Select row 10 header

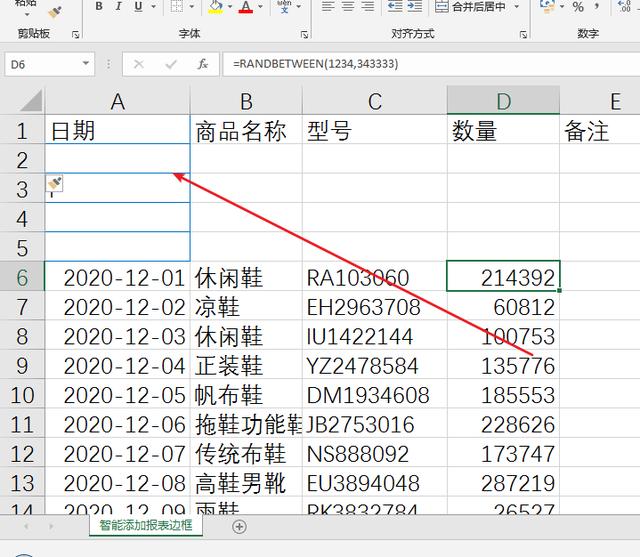click(x=22, y=395)
